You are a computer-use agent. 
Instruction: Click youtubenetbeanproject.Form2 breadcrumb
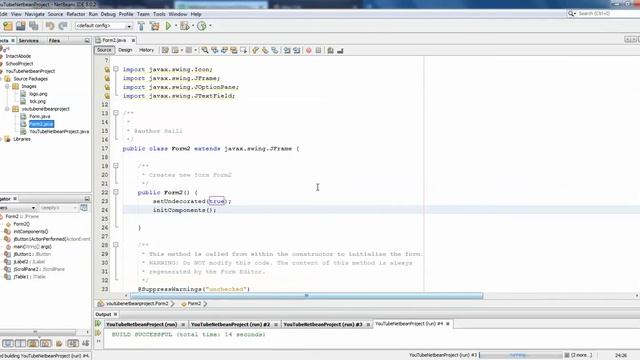click(137, 304)
